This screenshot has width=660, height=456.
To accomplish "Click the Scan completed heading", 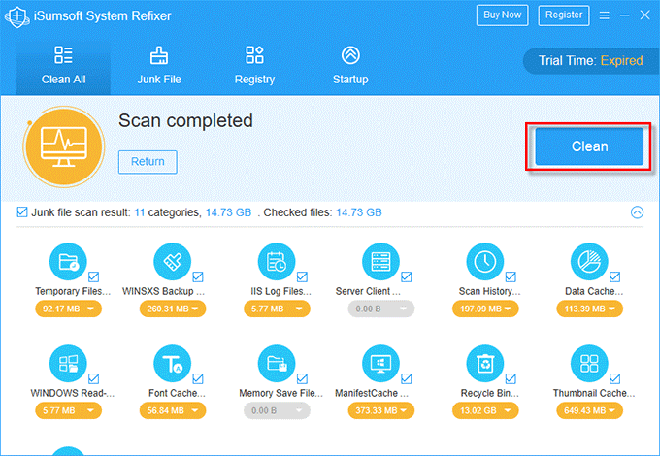I will point(185,121).
